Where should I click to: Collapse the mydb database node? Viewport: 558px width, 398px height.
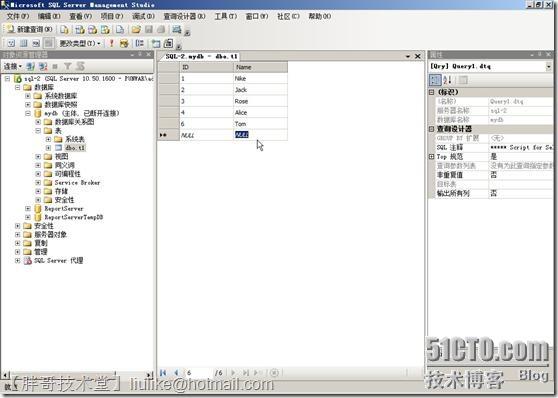point(28,114)
